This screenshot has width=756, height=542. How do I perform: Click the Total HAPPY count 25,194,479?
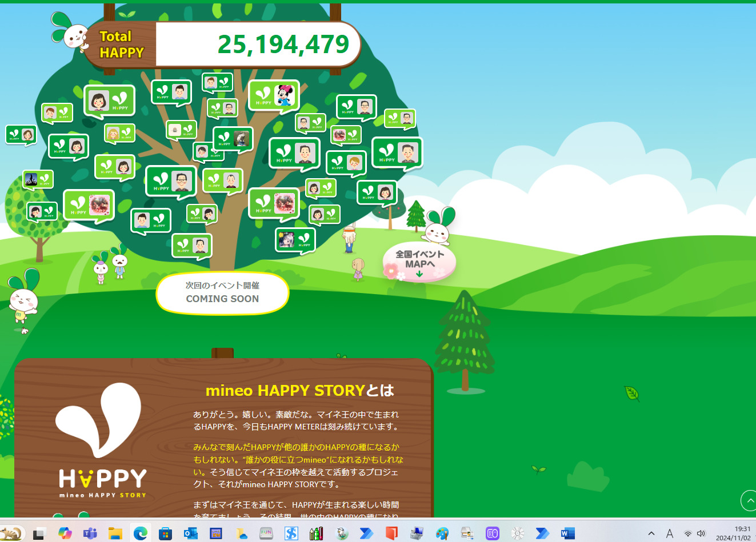pos(283,45)
